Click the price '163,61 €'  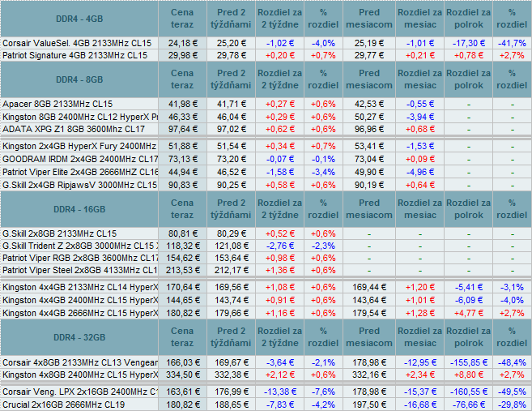point(183,392)
